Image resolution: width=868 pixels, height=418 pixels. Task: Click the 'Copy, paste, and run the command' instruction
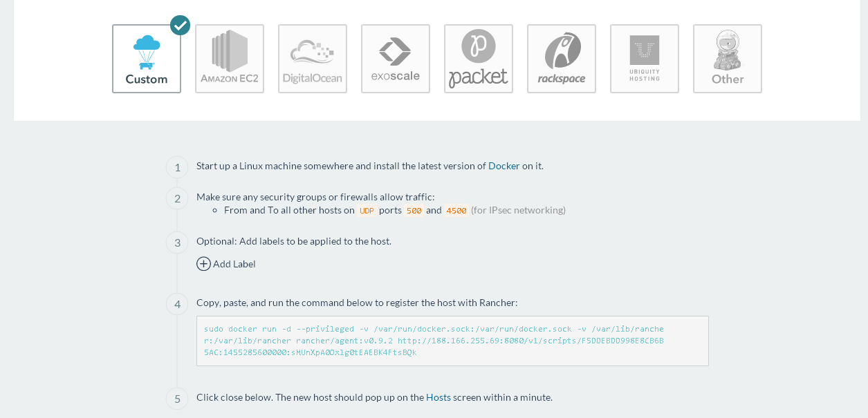tap(357, 303)
